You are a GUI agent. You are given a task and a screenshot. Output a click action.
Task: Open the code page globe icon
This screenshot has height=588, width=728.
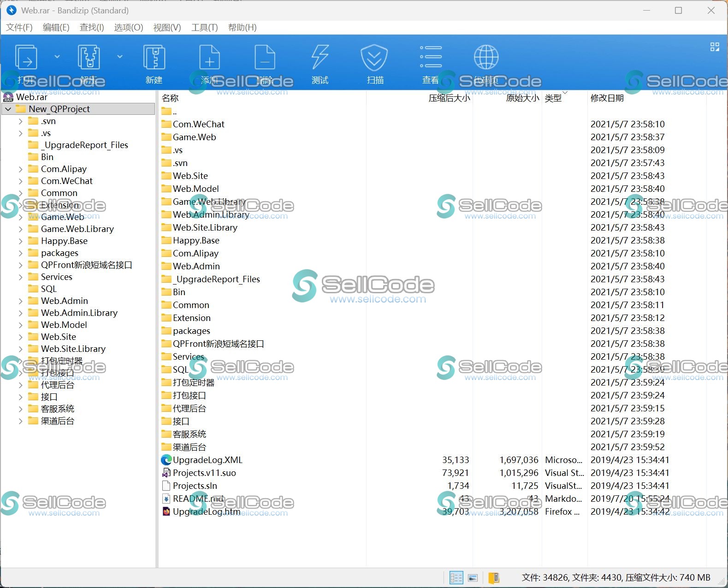pos(486,58)
